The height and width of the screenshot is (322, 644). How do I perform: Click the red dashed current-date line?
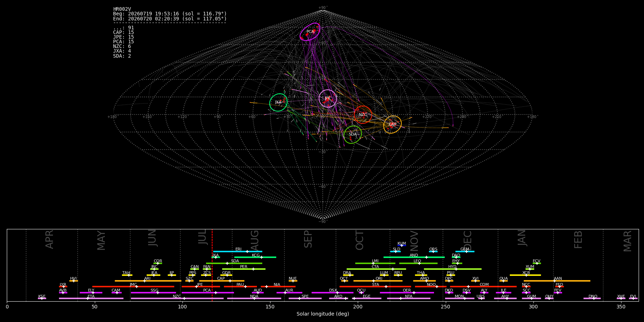(x=212, y=265)
